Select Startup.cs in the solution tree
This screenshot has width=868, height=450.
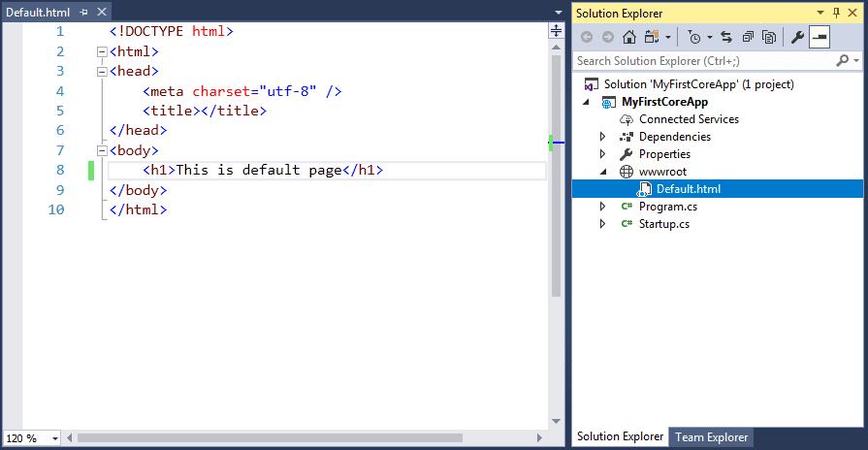pyautogui.click(x=663, y=224)
